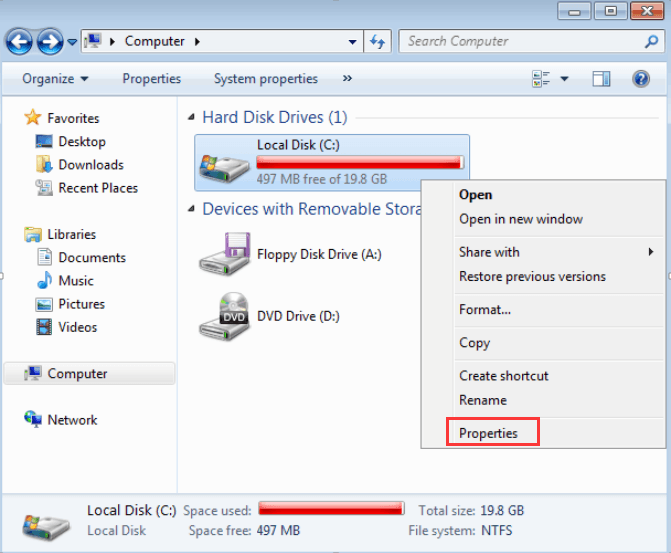Open the Organize menu
The height and width of the screenshot is (553, 671).
[x=55, y=79]
